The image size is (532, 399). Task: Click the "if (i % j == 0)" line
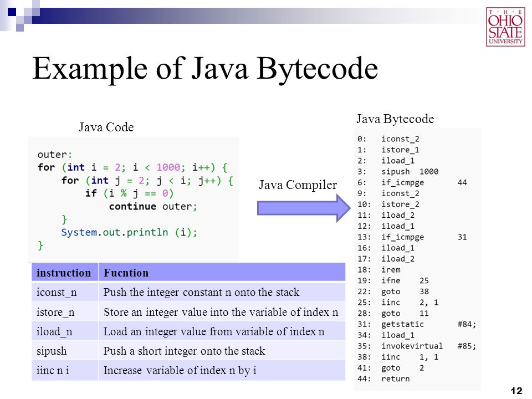coord(129,193)
